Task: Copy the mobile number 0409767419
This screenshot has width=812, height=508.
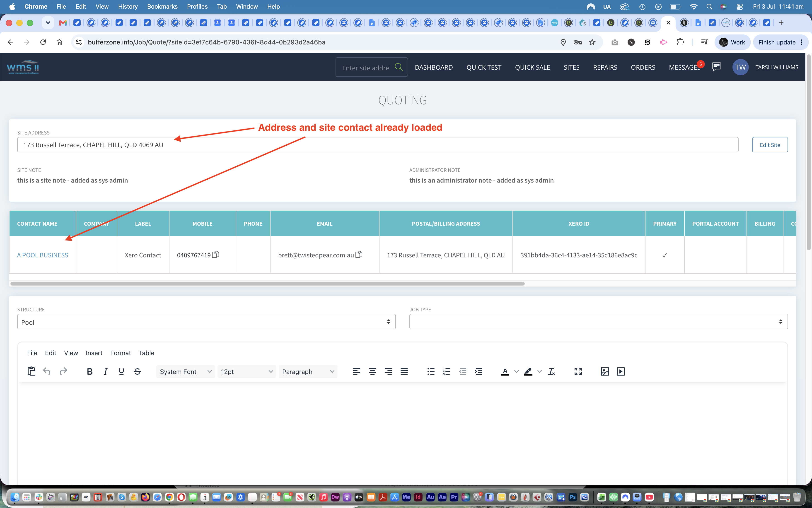Action: [x=216, y=254]
